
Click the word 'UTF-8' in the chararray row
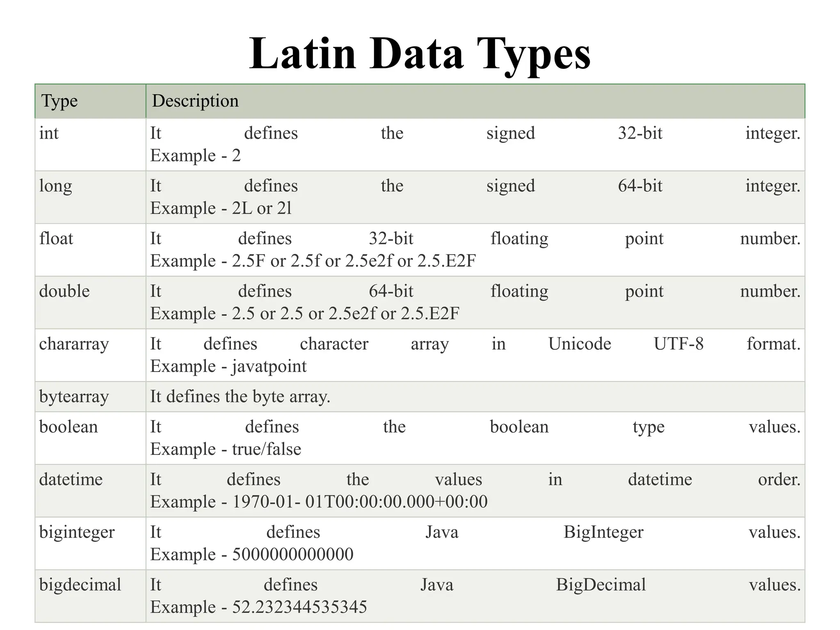679,344
